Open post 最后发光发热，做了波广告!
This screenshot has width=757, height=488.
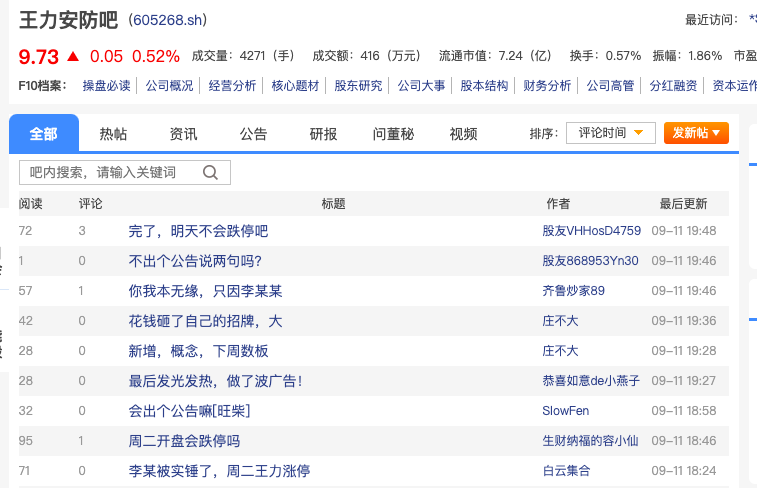(x=215, y=381)
